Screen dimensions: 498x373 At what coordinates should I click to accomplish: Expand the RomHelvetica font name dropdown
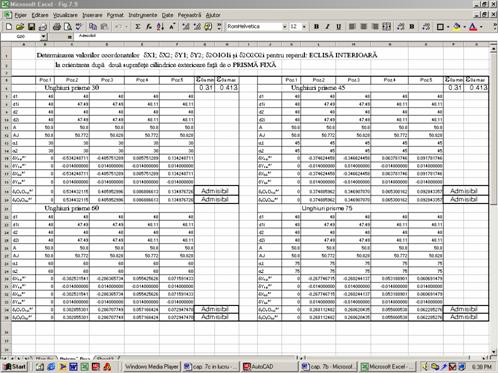tap(284, 27)
